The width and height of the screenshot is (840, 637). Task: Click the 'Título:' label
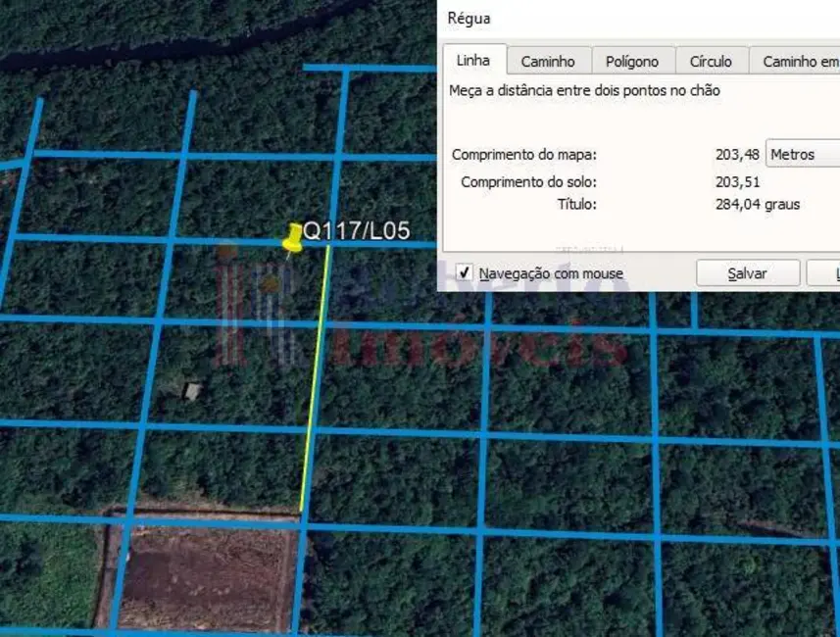[577, 204]
